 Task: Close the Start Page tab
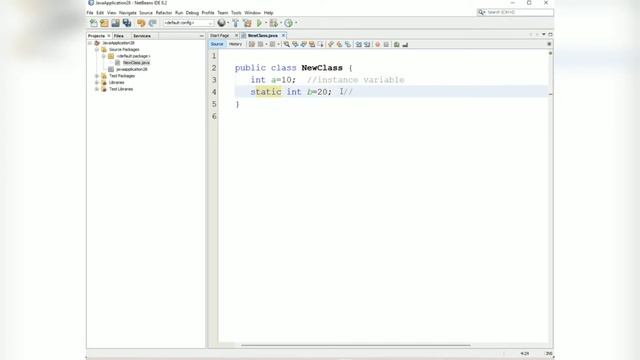pyautogui.click(x=236, y=36)
